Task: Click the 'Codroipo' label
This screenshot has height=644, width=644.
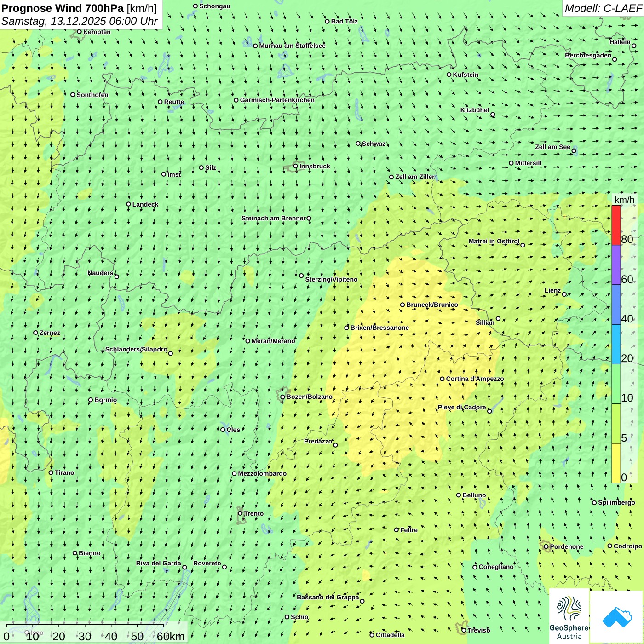Action: 628,546
